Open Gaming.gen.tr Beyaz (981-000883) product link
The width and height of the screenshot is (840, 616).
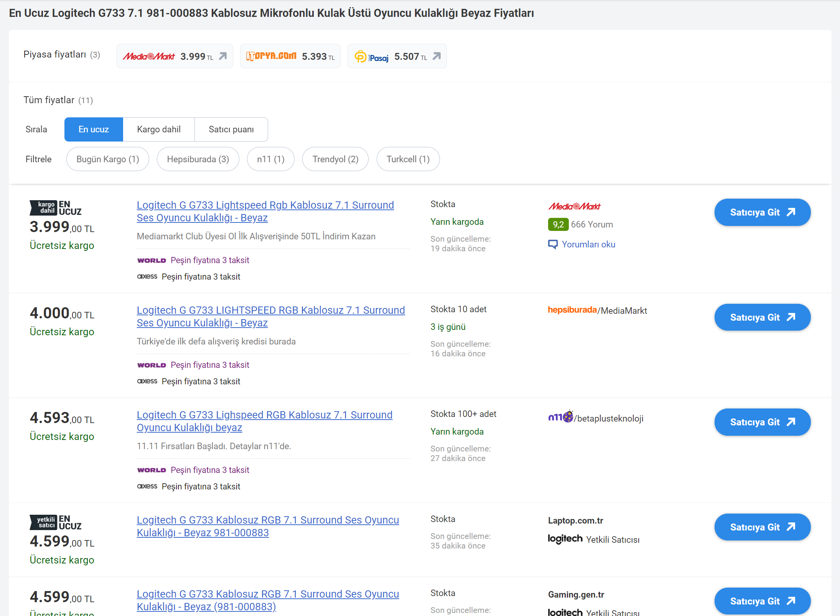[x=268, y=600]
